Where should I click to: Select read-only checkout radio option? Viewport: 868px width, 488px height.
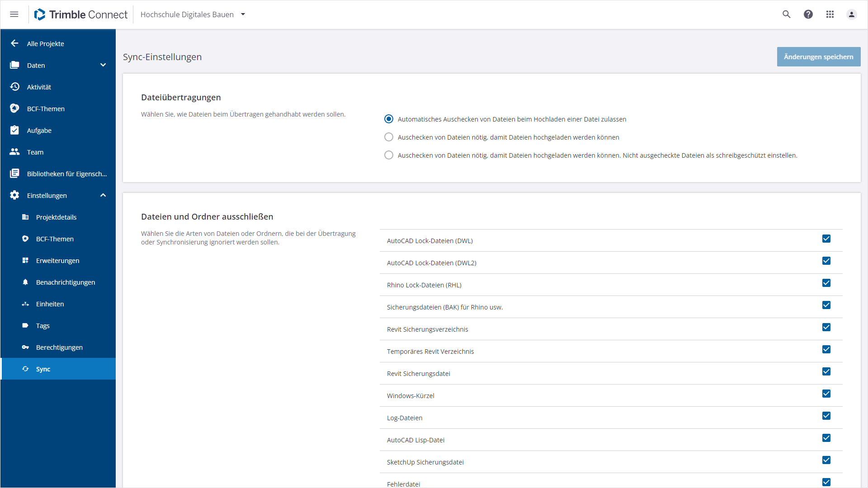389,155
